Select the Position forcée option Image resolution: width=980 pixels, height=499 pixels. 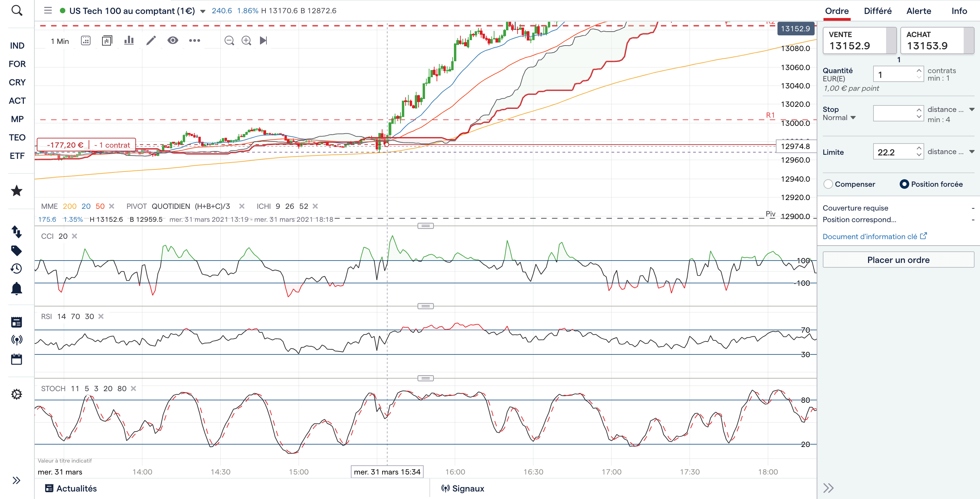pyautogui.click(x=904, y=184)
